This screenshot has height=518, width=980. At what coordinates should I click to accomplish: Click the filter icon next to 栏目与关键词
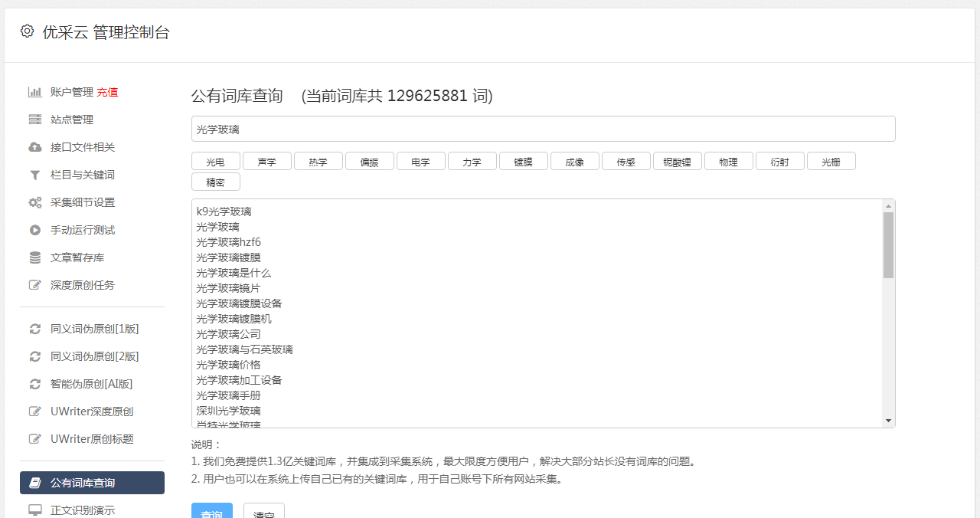(x=34, y=175)
